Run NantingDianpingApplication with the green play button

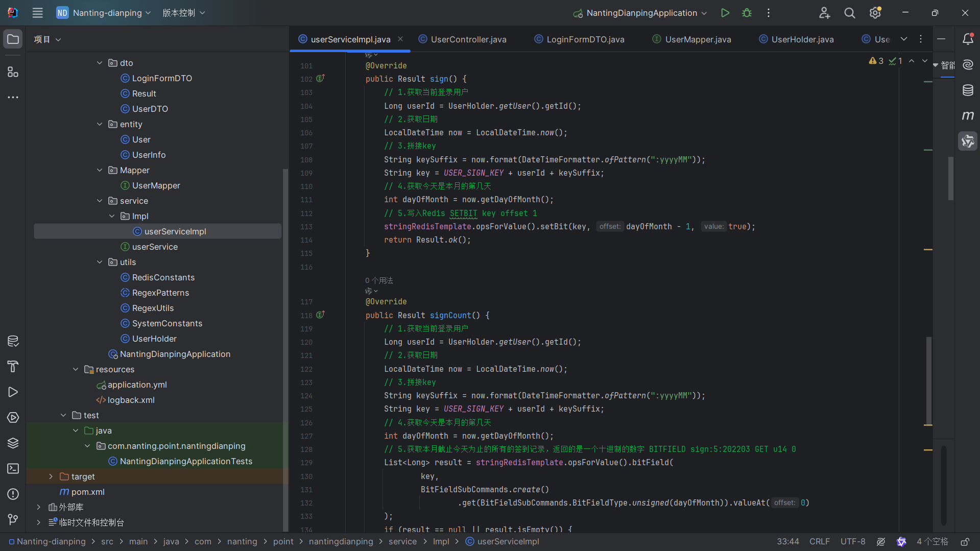725,13
